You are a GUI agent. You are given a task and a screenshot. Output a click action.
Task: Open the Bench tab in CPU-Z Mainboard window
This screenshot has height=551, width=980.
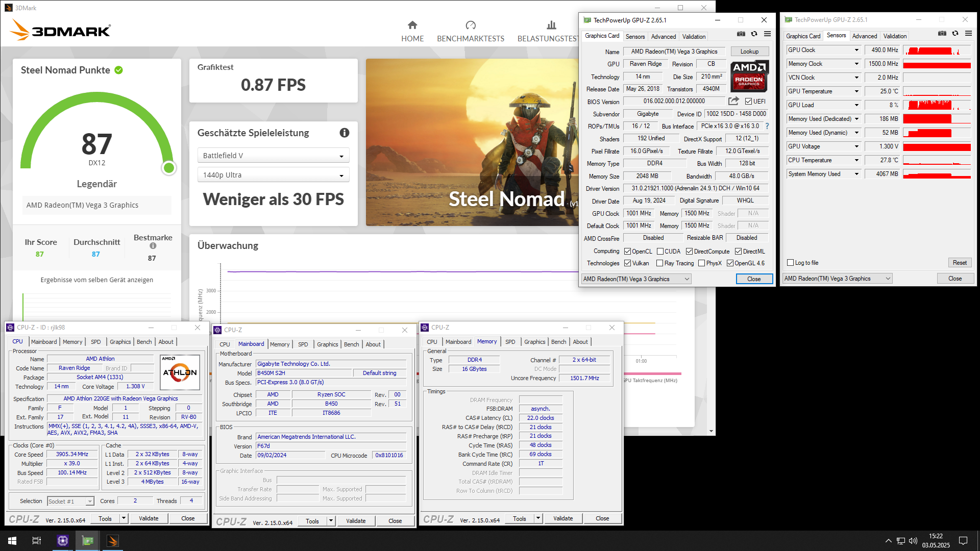pyautogui.click(x=351, y=344)
